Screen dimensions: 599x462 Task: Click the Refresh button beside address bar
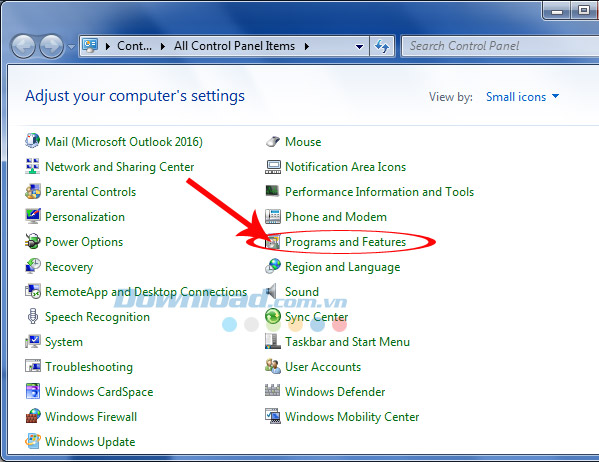point(382,46)
